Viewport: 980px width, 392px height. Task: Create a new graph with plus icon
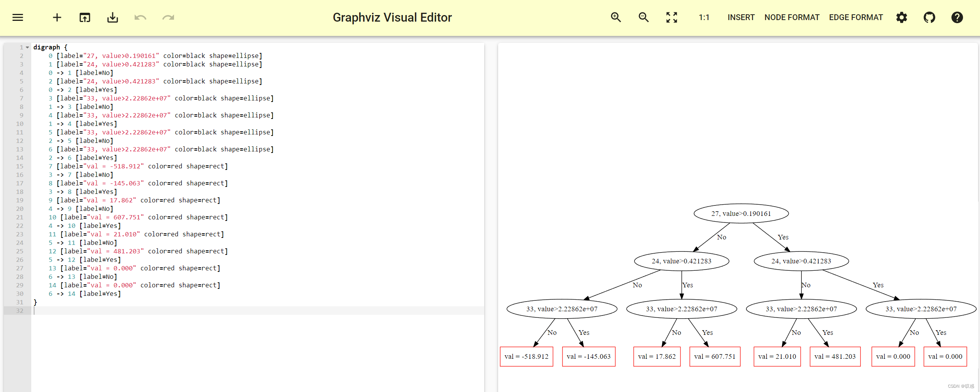[x=57, y=17]
